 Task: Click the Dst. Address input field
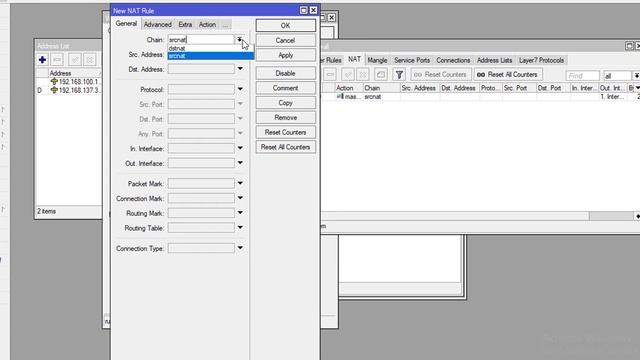coord(201,69)
